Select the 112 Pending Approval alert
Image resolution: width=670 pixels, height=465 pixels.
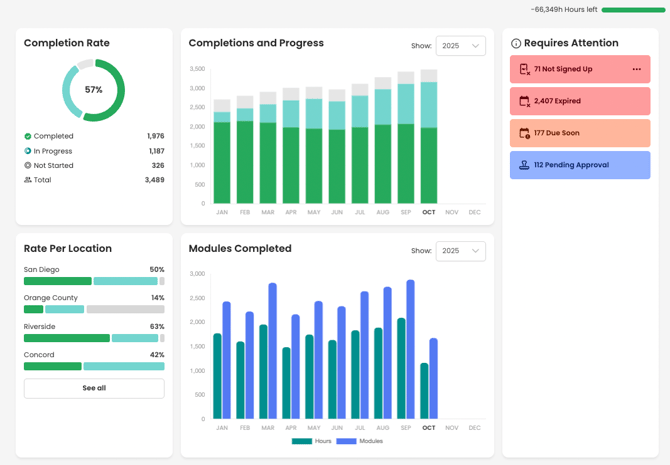tap(580, 165)
